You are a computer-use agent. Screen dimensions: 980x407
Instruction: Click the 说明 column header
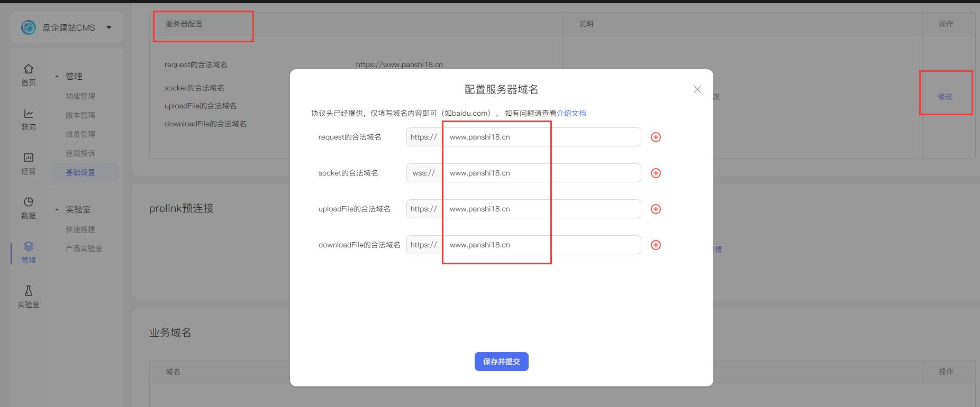point(586,24)
